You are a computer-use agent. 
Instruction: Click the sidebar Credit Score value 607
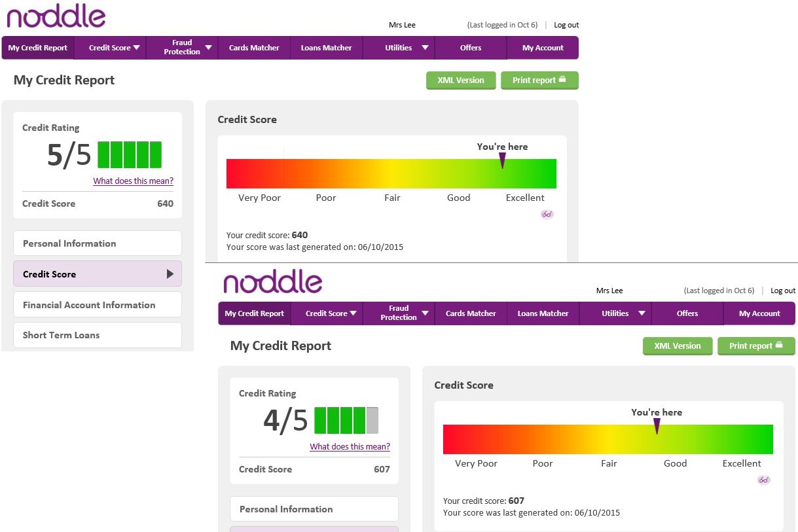coord(382,469)
